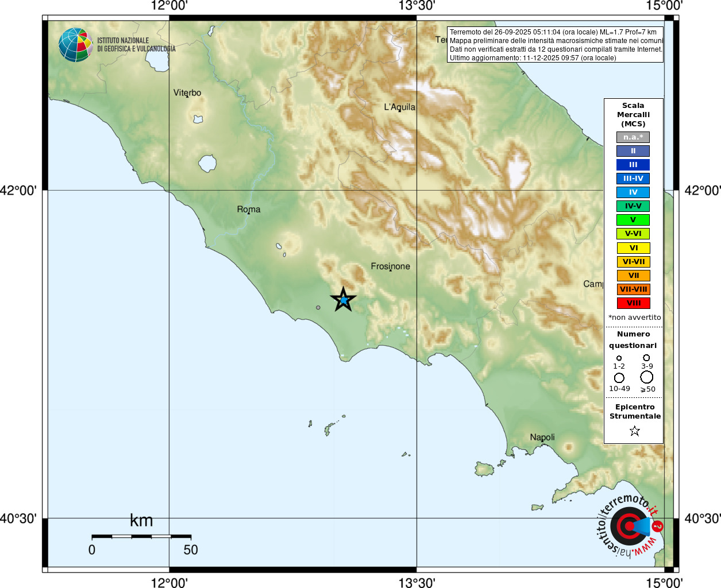
Task: Click the Frosinone city label
Action: point(391,266)
